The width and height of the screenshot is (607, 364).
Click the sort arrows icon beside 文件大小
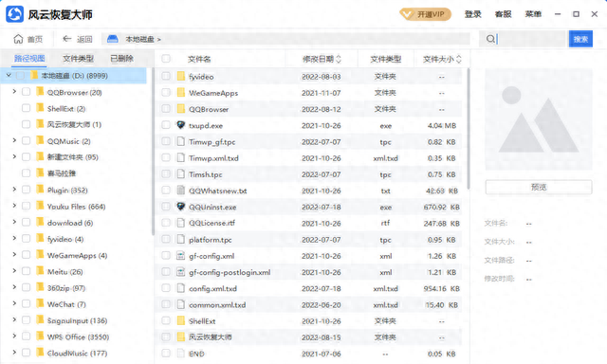[x=459, y=59]
